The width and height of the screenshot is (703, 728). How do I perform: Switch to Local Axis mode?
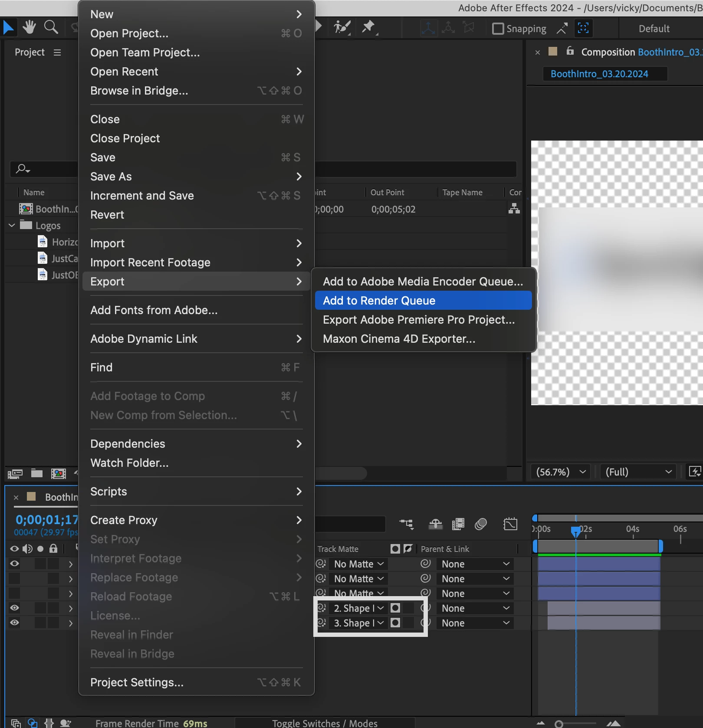[x=428, y=28]
